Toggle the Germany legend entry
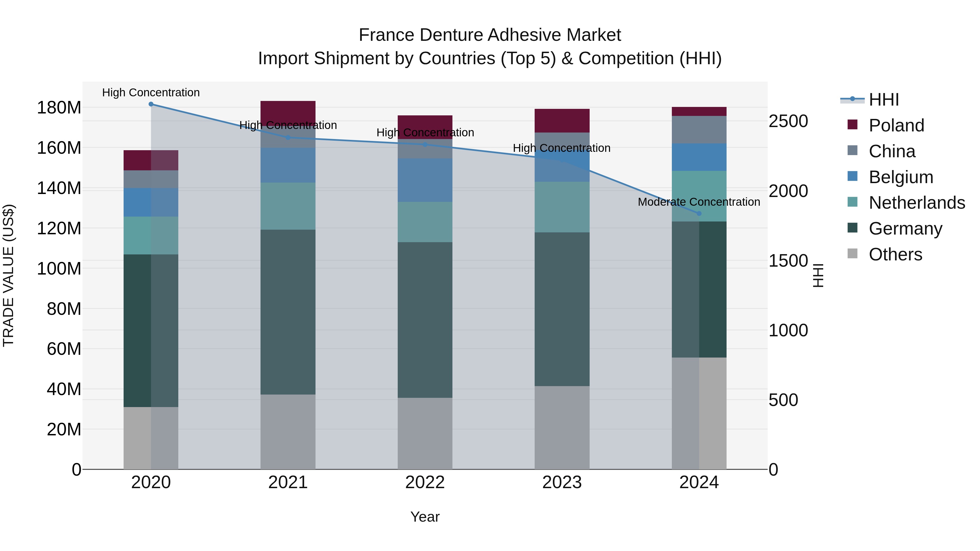This screenshot has height=551, width=980. point(895,228)
